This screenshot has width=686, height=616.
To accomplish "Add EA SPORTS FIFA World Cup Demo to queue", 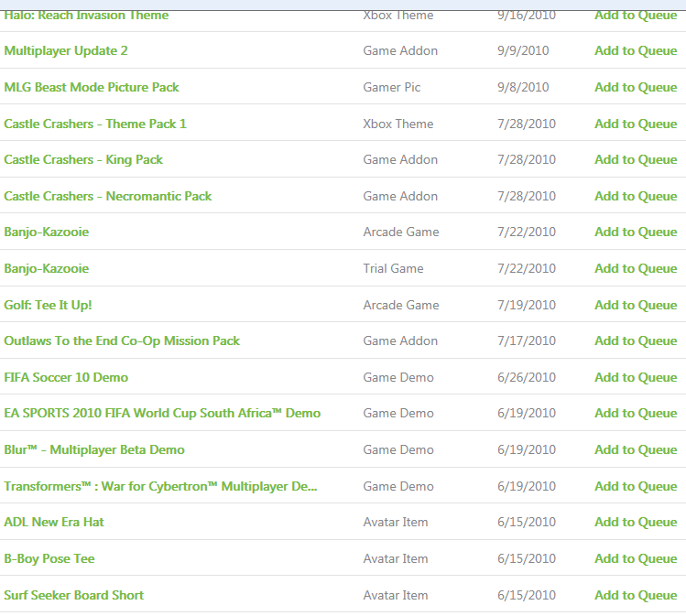I will (636, 414).
